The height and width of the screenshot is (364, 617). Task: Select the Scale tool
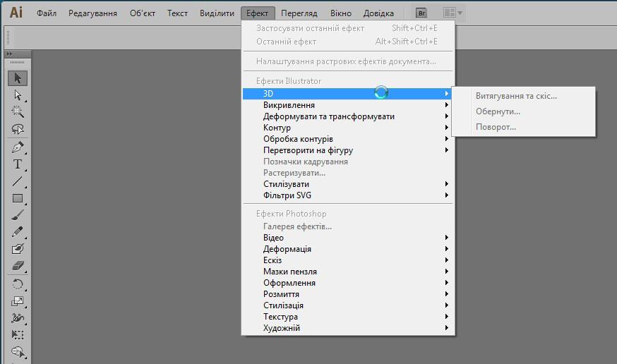point(18,301)
